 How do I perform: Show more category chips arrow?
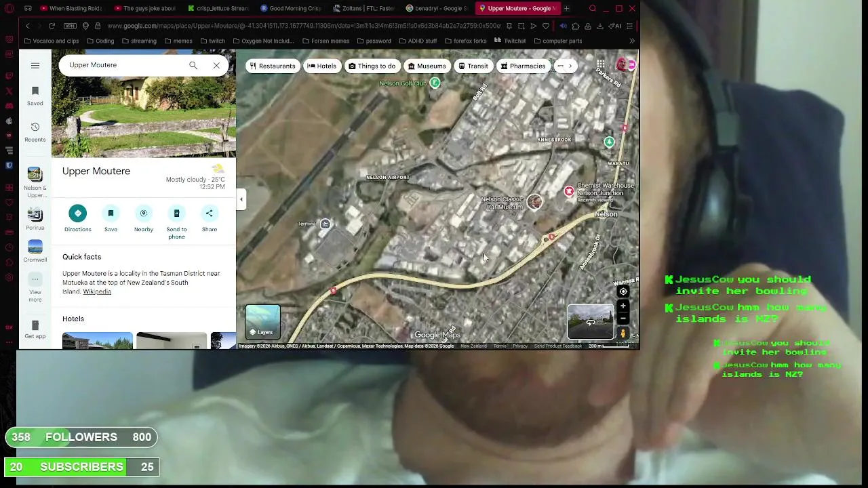(x=570, y=66)
